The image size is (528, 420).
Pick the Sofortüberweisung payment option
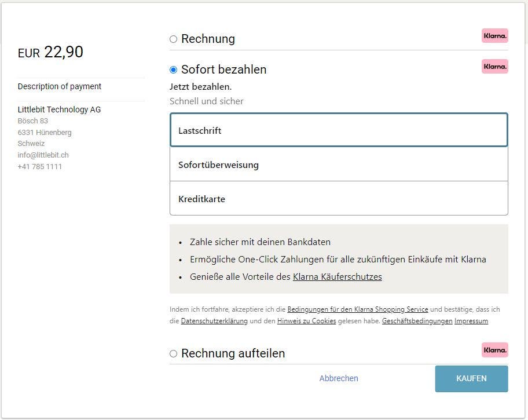(x=339, y=164)
